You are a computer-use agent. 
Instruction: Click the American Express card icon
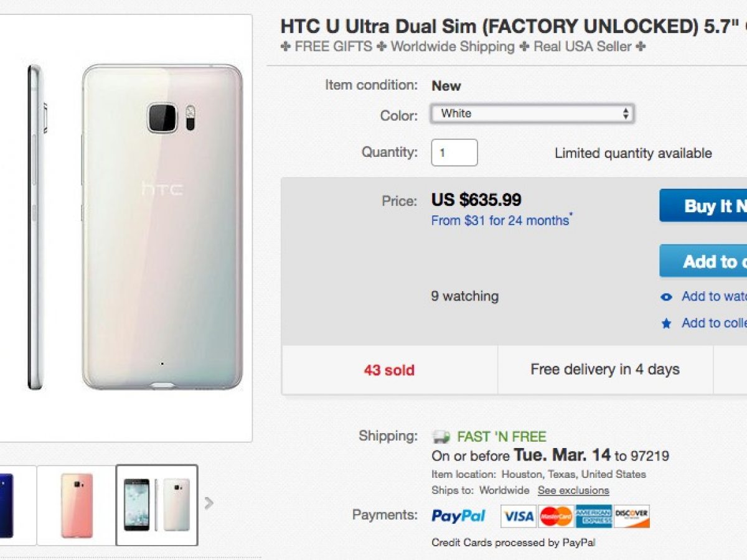pyautogui.click(x=593, y=516)
